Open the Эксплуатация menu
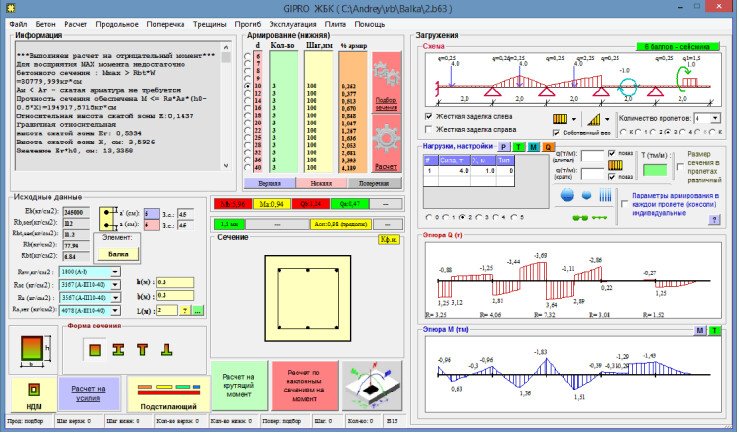Image resolution: width=739 pixels, height=433 pixels. pyautogui.click(x=293, y=24)
